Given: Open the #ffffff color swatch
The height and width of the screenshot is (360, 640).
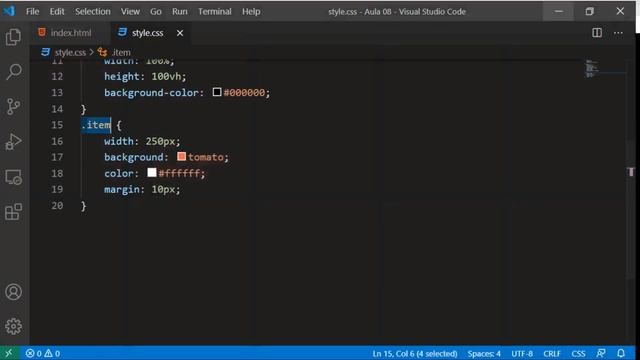Looking at the screenshot, I should tap(152, 173).
